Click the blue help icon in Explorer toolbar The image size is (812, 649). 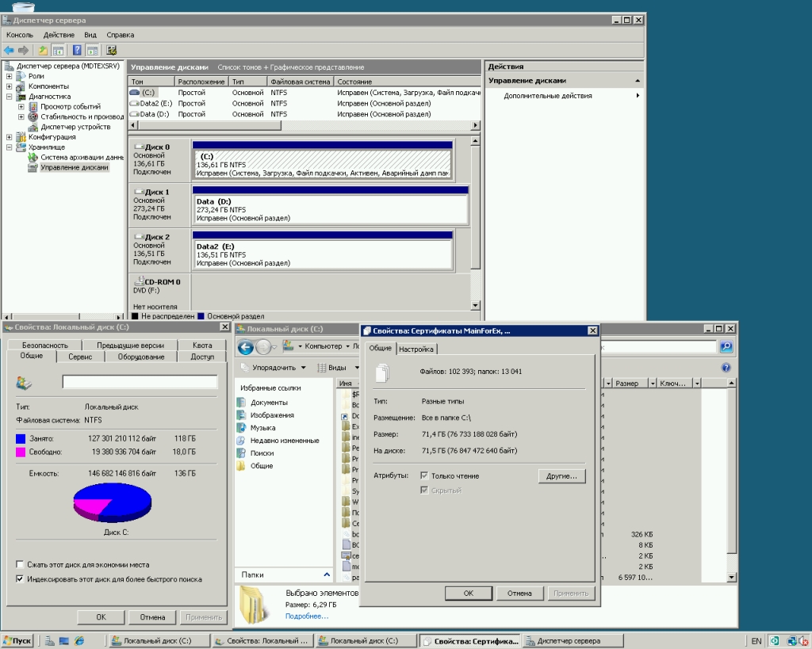(726, 368)
